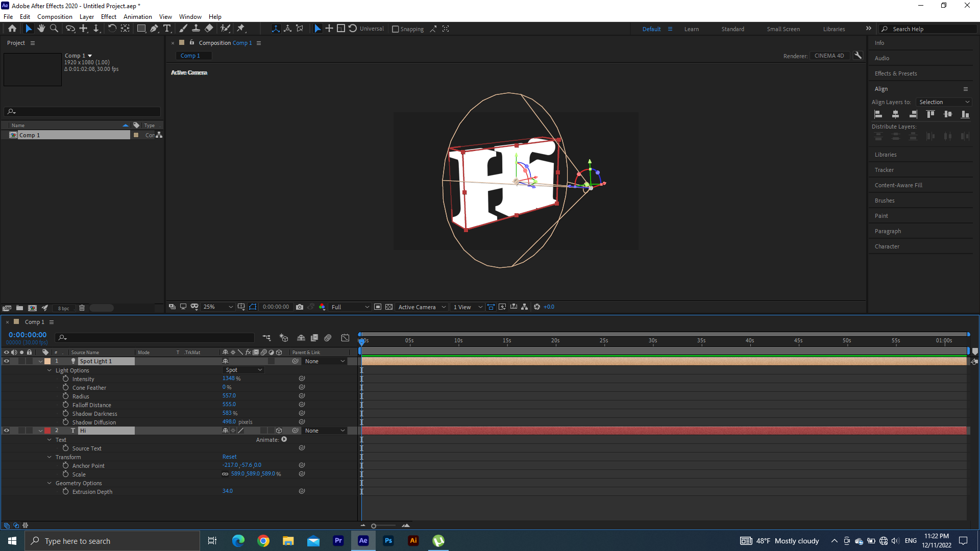Click Reset next to the Transform property
This screenshot has width=980, height=551.
pyautogui.click(x=229, y=457)
